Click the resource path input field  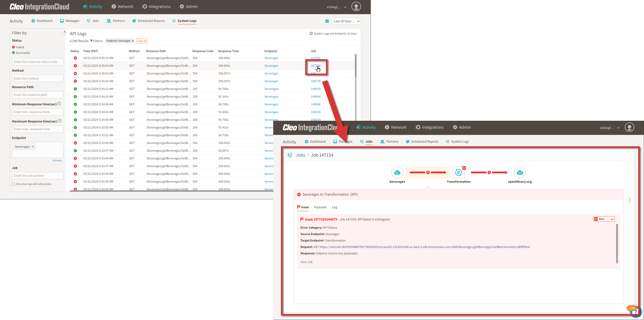point(38,95)
